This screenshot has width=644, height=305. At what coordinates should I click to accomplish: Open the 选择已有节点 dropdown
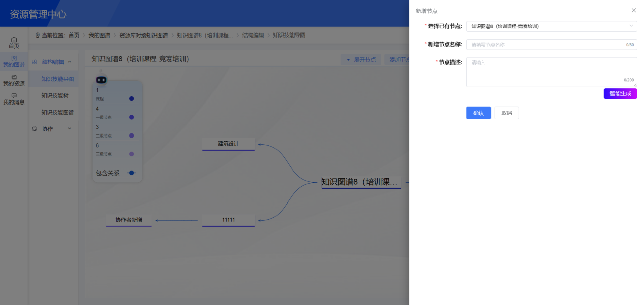tap(551, 26)
